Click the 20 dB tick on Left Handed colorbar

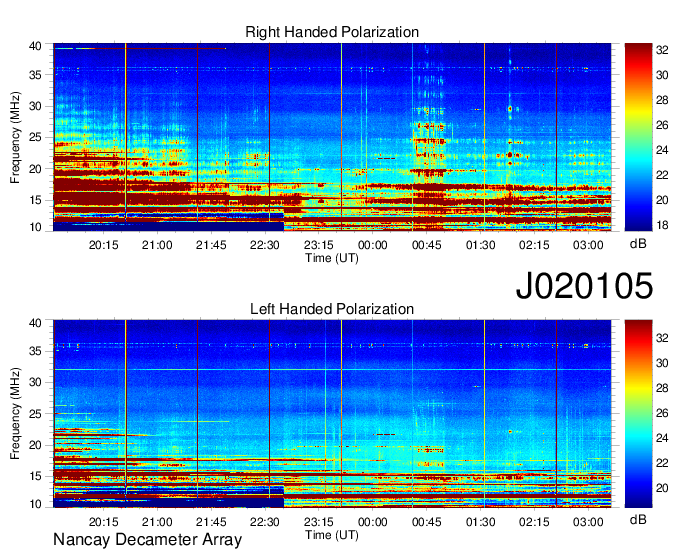point(662,488)
